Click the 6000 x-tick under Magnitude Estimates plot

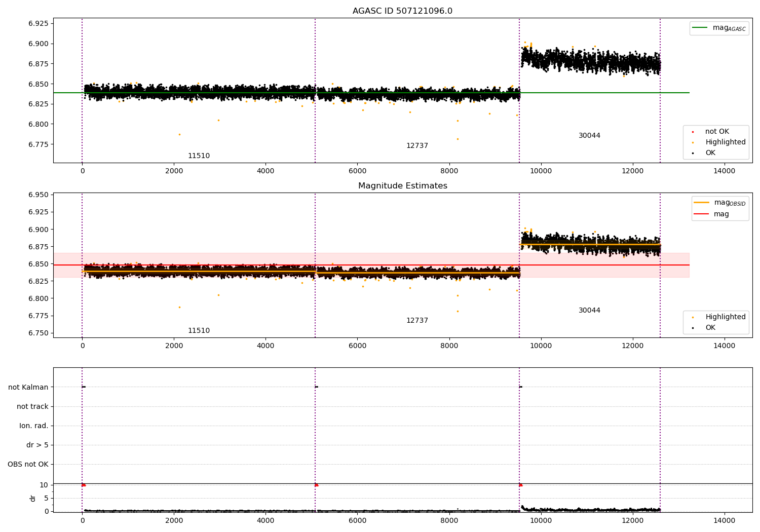(357, 346)
